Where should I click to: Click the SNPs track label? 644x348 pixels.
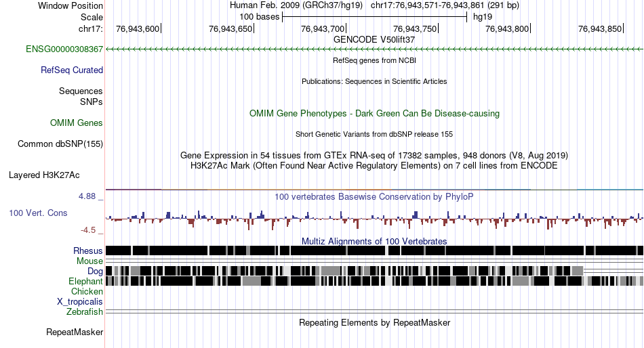pos(92,102)
